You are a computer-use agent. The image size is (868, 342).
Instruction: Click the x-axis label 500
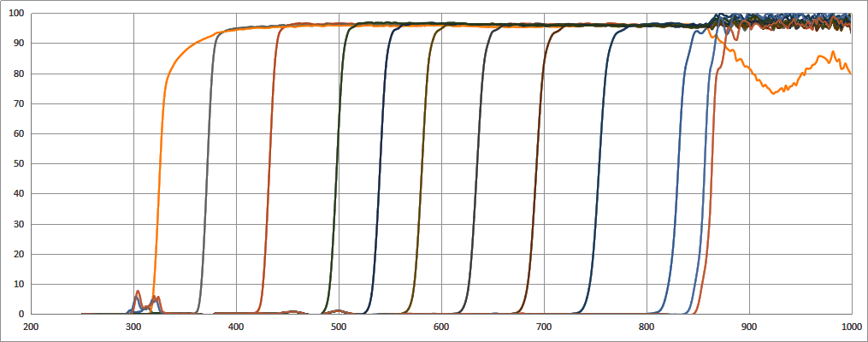pyautogui.click(x=339, y=327)
